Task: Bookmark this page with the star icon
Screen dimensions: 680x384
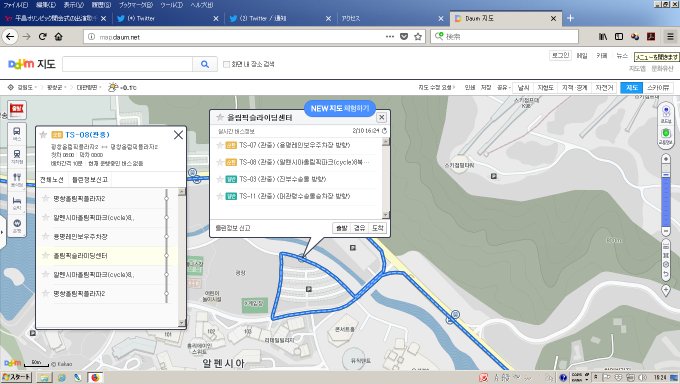Action: click(x=418, y=37)
